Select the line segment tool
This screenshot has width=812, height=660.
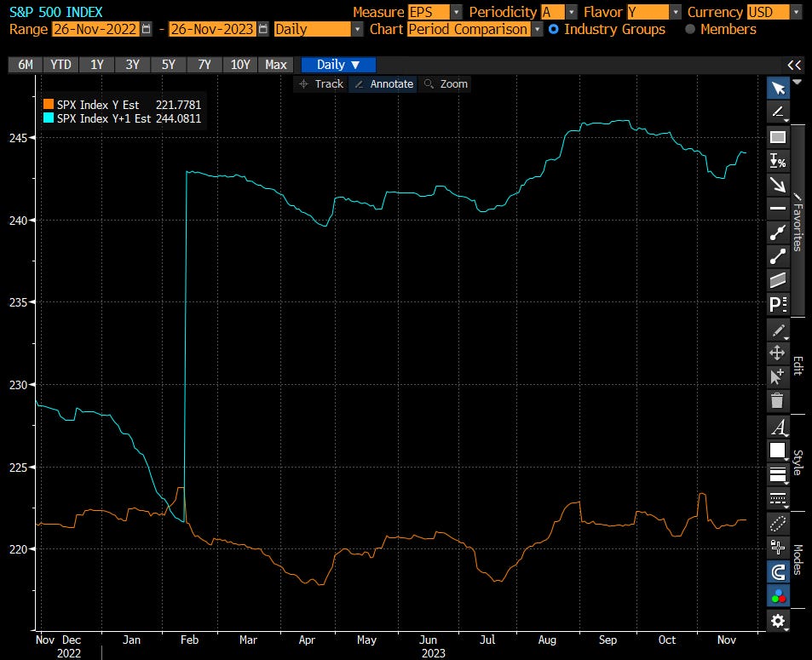pyautogui.click(x=778, y=256)
